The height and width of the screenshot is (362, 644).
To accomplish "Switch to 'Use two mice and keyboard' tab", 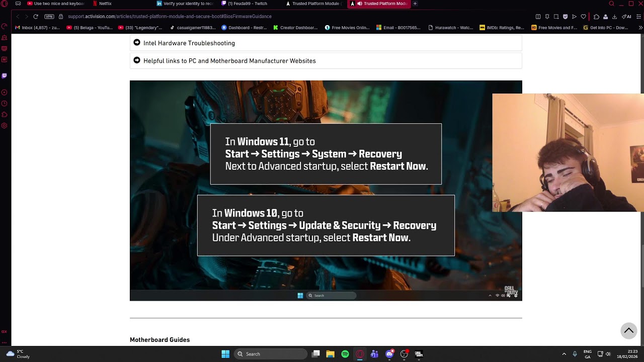I will click(x=56, y=4).
